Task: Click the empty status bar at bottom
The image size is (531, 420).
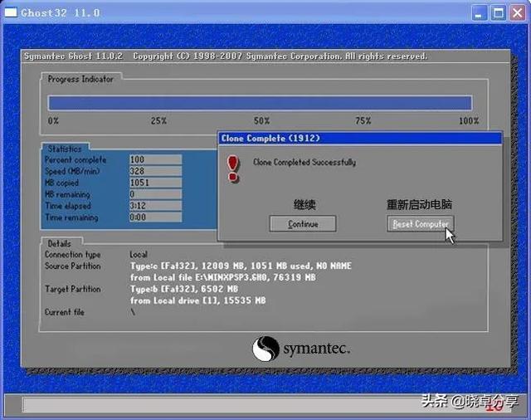Action: point(249,404)
